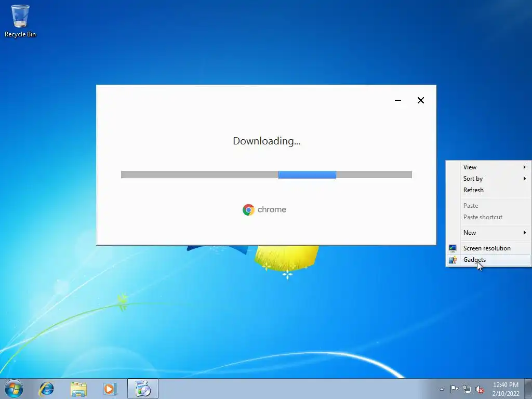Close the Chrome downloading dialog
Viewport: 532px width, 399px height.
(421, 100)
